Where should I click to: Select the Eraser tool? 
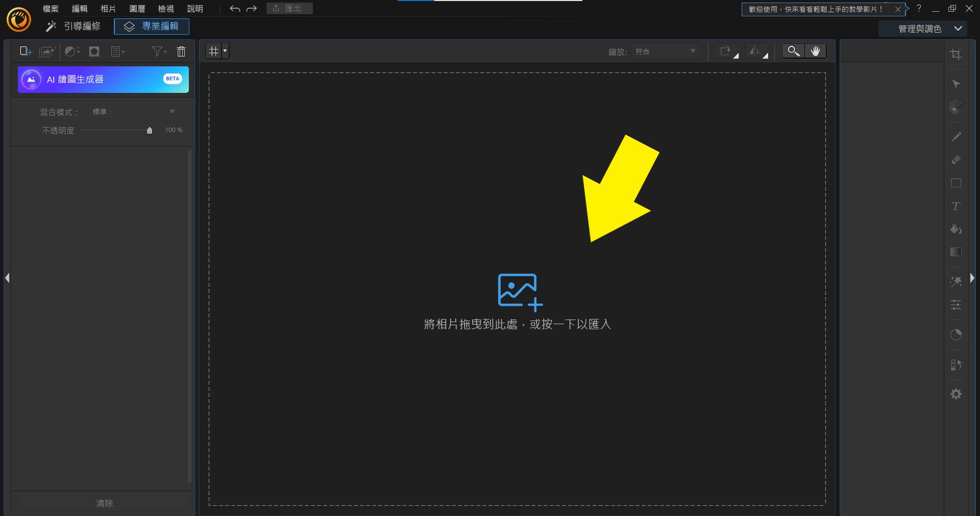956,160
